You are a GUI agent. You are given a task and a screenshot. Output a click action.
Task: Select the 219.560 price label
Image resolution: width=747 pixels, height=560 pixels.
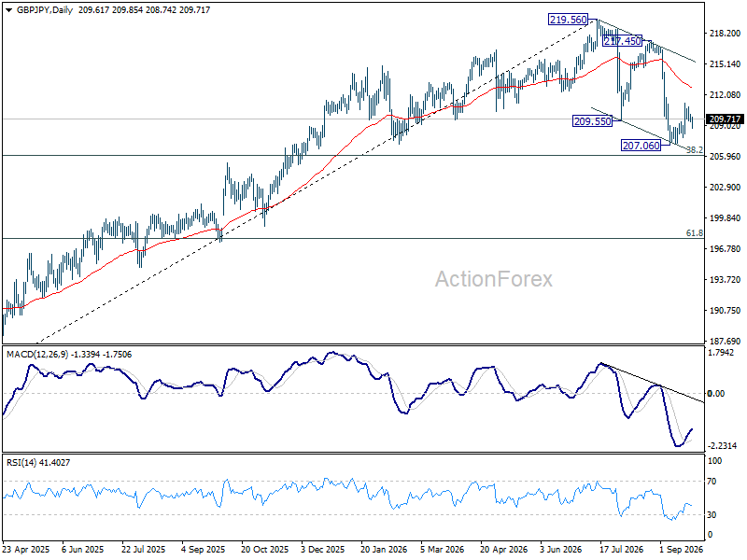pyautogui.click(x=568, y=20)
